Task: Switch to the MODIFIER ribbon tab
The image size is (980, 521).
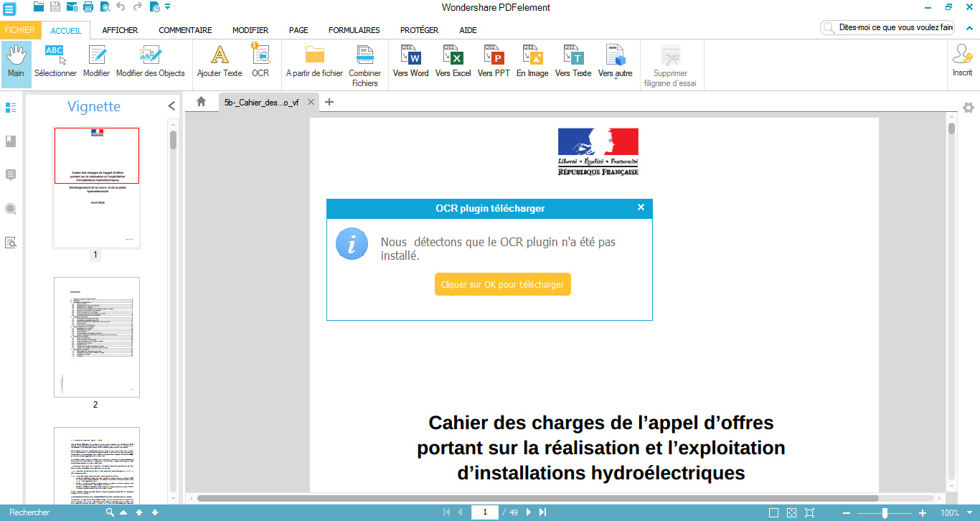Action: [250, 30]
